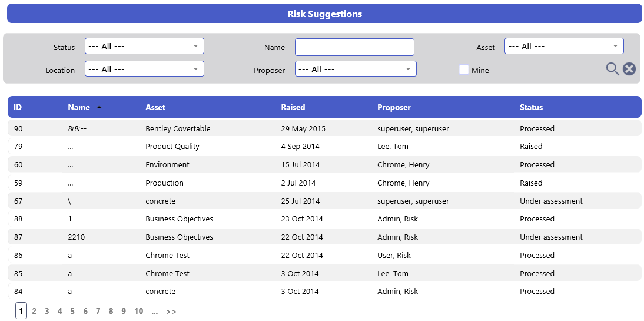Click the magnifying glass search icon
This screenshot has height=321, width=644.
point(612,69)
